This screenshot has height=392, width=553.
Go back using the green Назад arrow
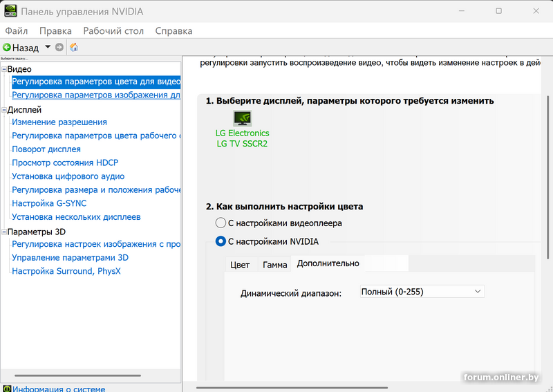click(x=7, y=47)
